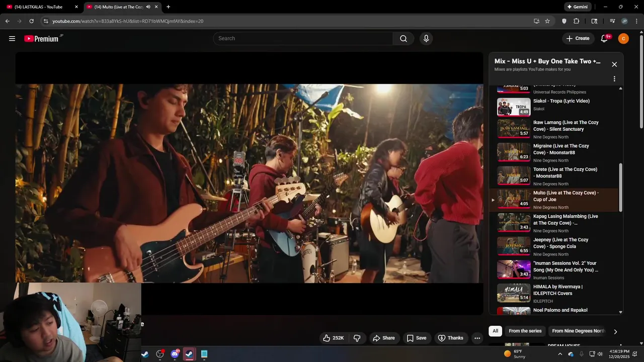This screenshot has height=362, width=644.
Task: View site information icon in address bar
Action: click(45, 21)
